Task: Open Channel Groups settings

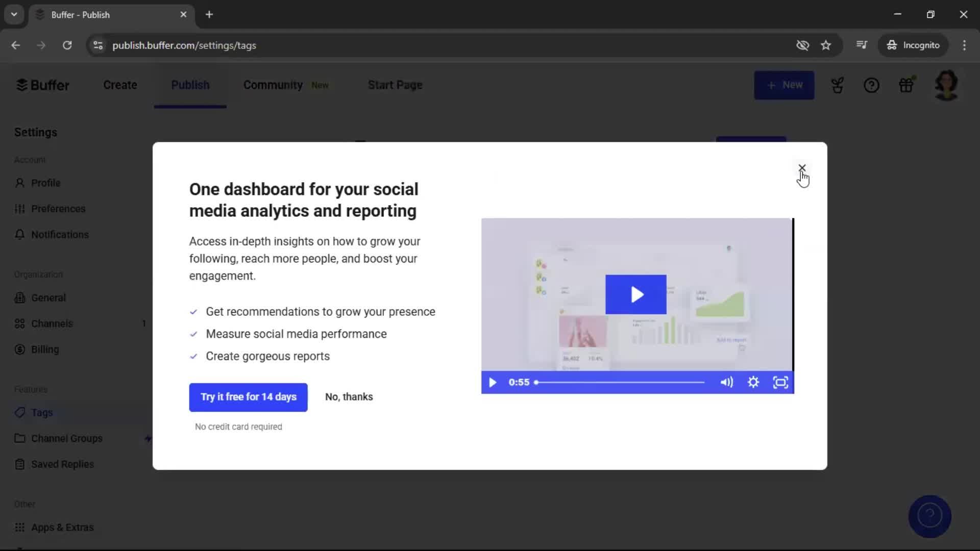Action: tap(66, 438)
